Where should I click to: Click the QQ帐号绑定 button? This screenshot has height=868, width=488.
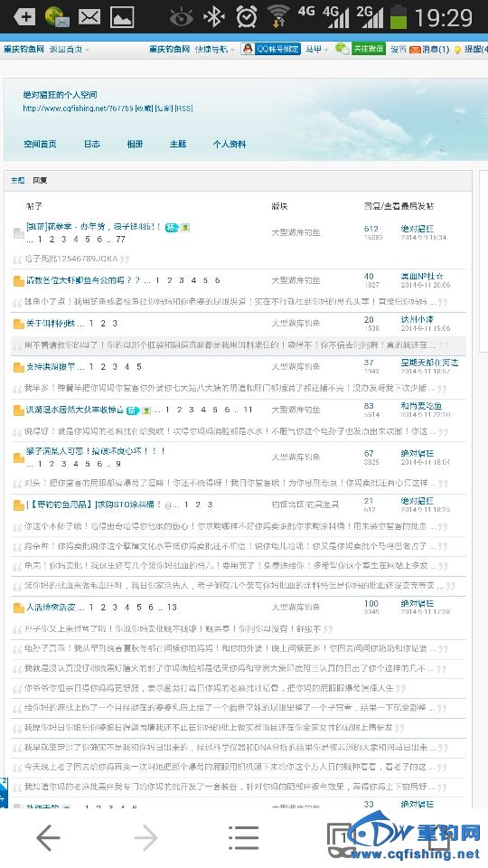click(272, 49)
